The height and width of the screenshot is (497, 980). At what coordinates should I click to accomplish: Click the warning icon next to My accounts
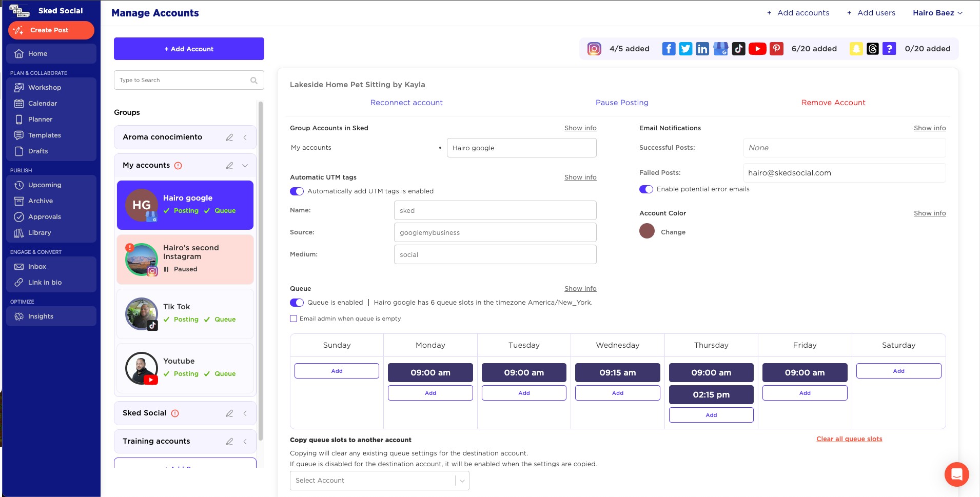coord(178,166)
